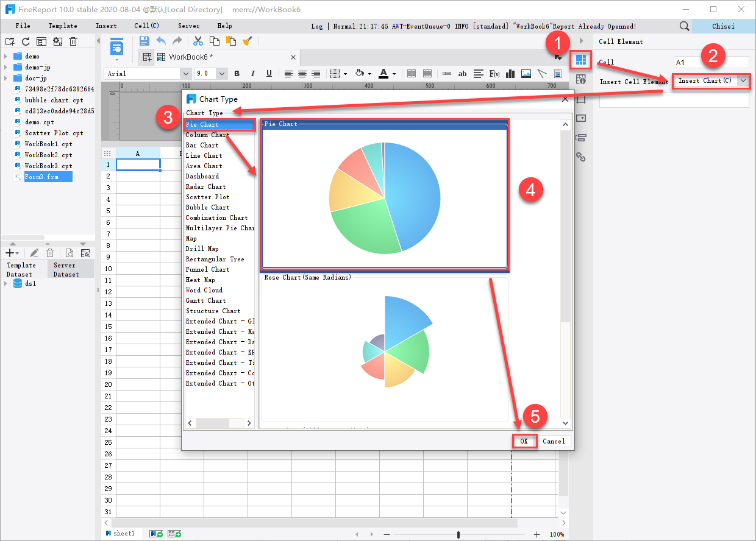Toggle Underline formatting
This screenshot has width=756, height=541.
pyautogui.click(x=269, y=73)
